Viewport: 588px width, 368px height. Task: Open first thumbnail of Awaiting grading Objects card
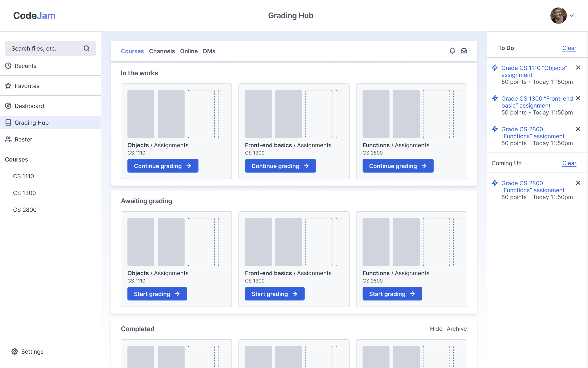tap(141, 242)
